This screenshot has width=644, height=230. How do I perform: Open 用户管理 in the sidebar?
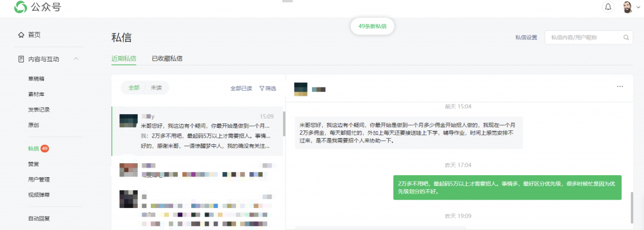point(39,180)
